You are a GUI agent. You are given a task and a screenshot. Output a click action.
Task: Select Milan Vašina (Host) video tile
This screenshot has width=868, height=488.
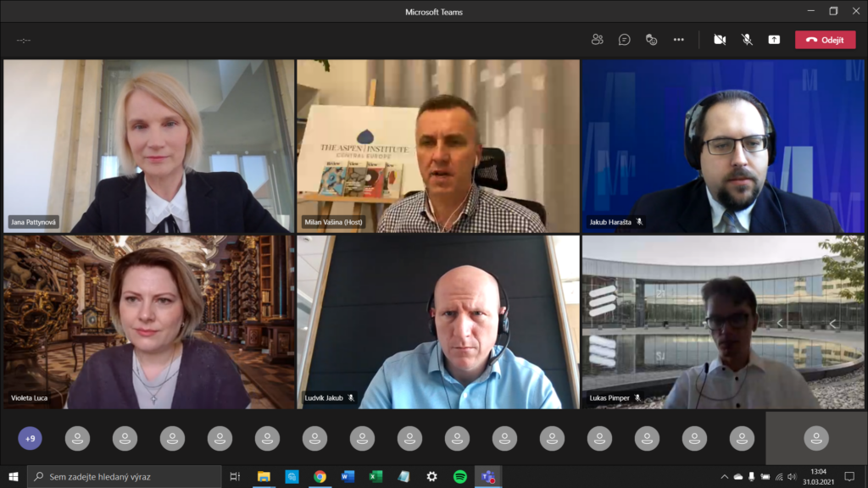(x=438, y=146)
